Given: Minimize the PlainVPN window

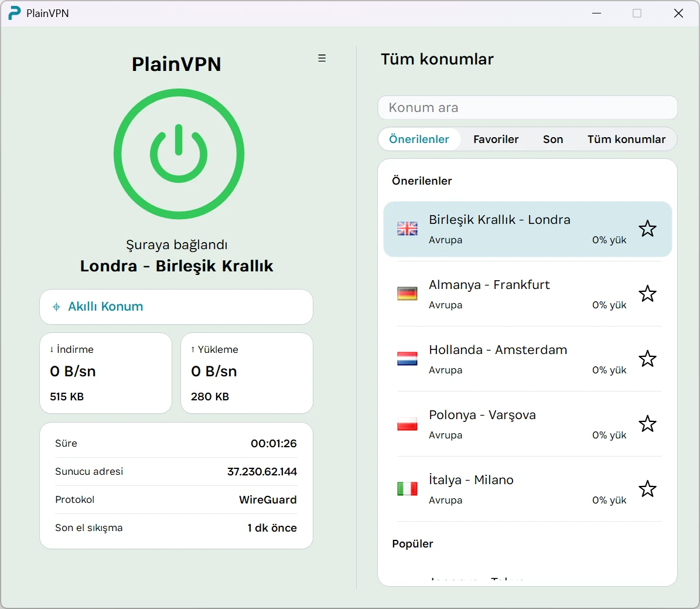Looking at the screenshot, I should coord(596,13).
